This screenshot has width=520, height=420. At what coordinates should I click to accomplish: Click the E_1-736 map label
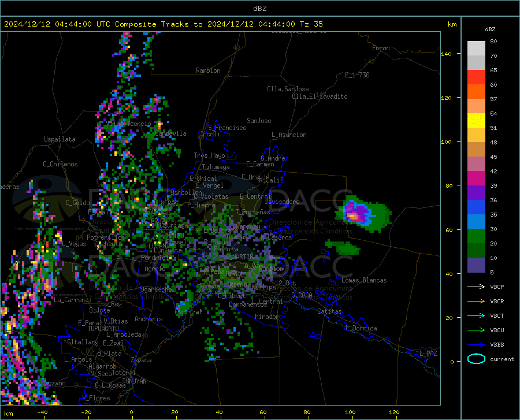[x=357, y=75]
